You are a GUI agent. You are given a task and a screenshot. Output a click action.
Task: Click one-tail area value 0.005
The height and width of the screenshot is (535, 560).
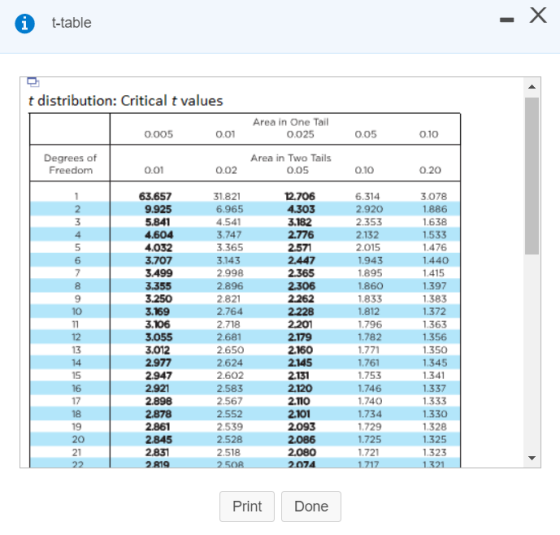click(x=159, y=134)
